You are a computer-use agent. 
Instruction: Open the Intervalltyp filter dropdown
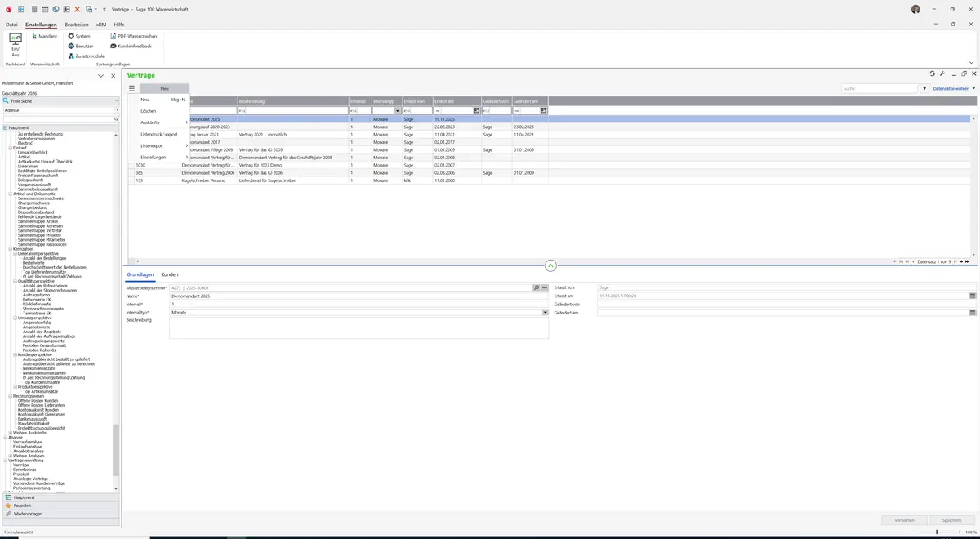[398, 110]
